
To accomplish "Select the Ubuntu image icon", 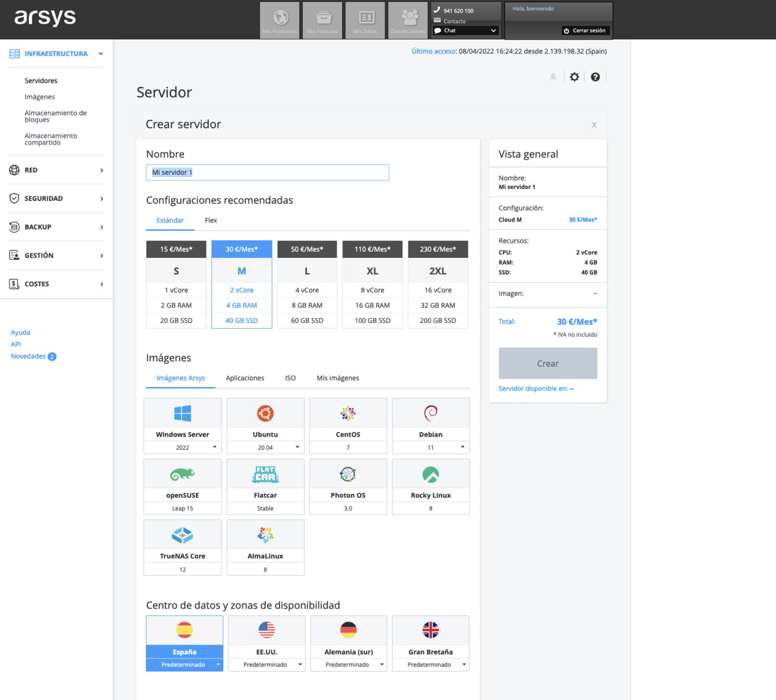I will coord(265,413).
